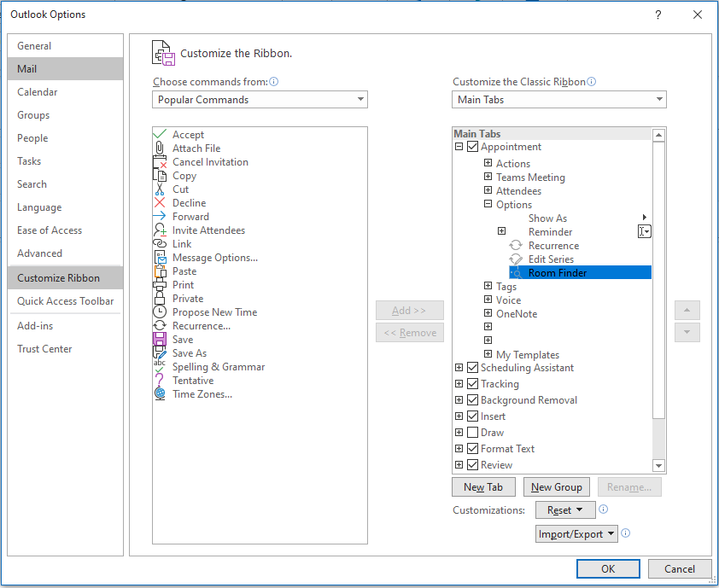Viewport: 719px width, 588px height.
Task: Uncheck the Insert tab checkbox
Action: coord(472,416)
